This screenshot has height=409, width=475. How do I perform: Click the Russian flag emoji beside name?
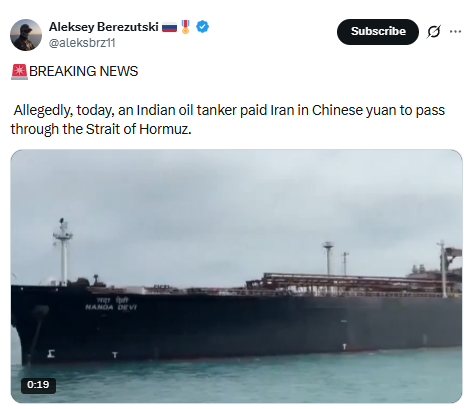[x=169, y=27]
